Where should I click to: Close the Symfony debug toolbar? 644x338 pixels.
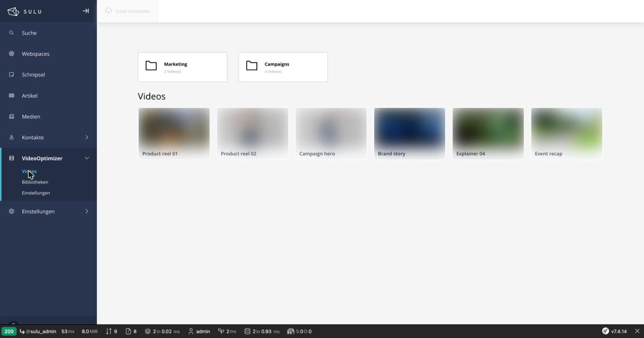point(637,331)
